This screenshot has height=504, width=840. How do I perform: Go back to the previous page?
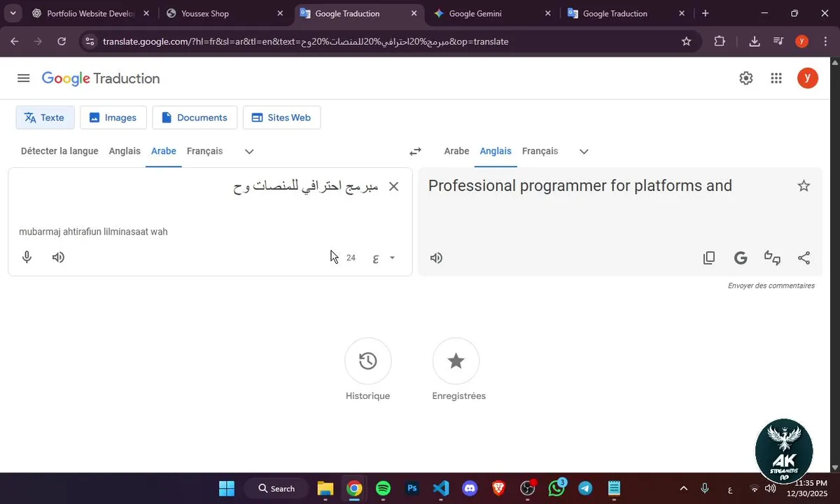pyautogui.click(x=15, y=41)
